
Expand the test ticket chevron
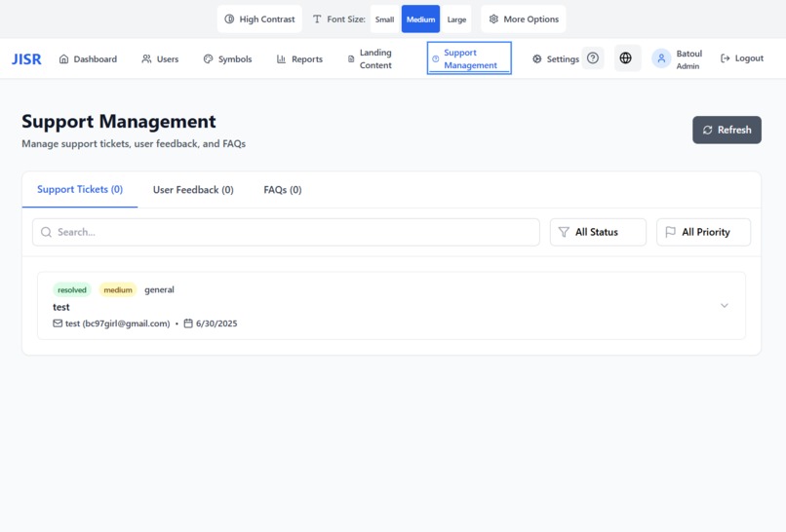[x=725, y=306]
